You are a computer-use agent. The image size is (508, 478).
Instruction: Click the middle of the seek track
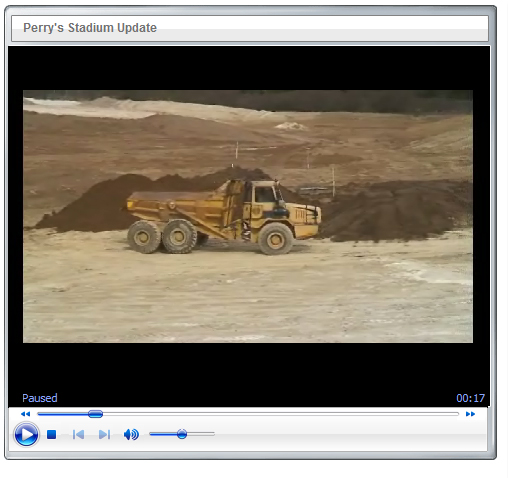(248, 414)
